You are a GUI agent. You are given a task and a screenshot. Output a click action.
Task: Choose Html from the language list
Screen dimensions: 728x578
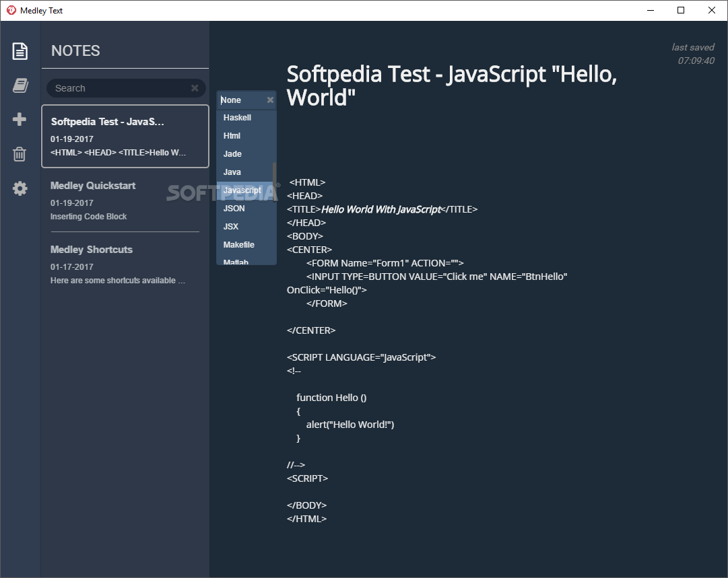(246, 136)
